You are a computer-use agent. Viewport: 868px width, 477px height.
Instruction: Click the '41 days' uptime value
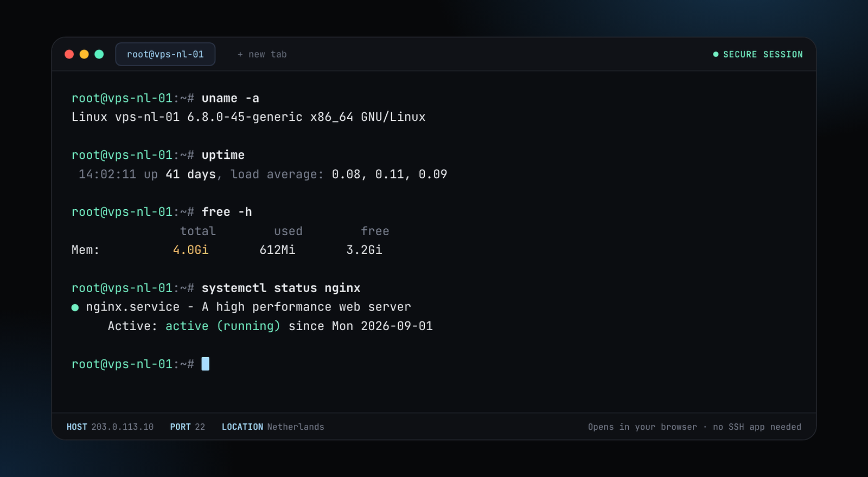point(191,174)
